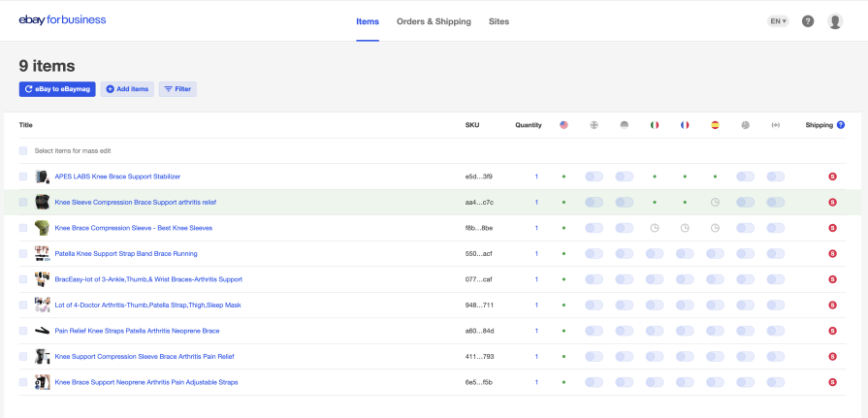Screen dimensions: 868x418
Task: Open 'Knee Brace Compression Sleeve - Best Knee Sleeves' link
Action: coord(134,228)
